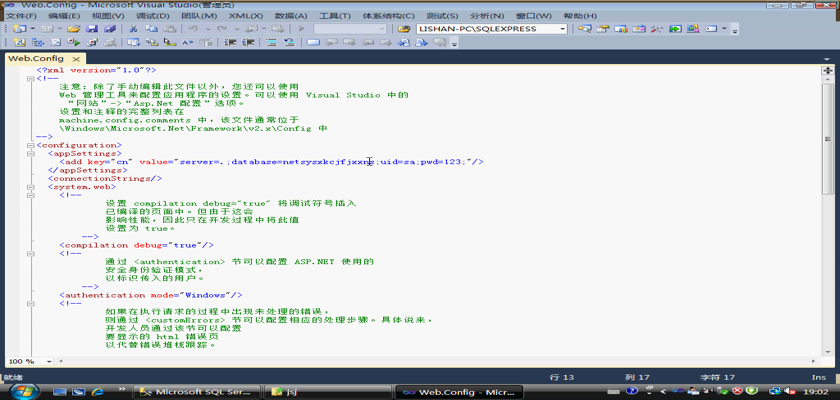This screenshot has width=840, height=400.
Task: Click the Redo arrow icon
Action: coord(222,29)
